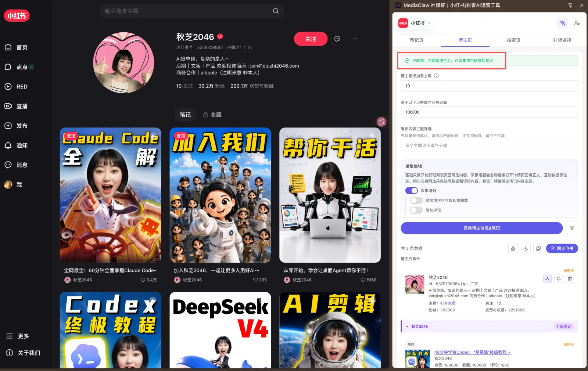Click the image gallery export icon

(x=538, y=249)
